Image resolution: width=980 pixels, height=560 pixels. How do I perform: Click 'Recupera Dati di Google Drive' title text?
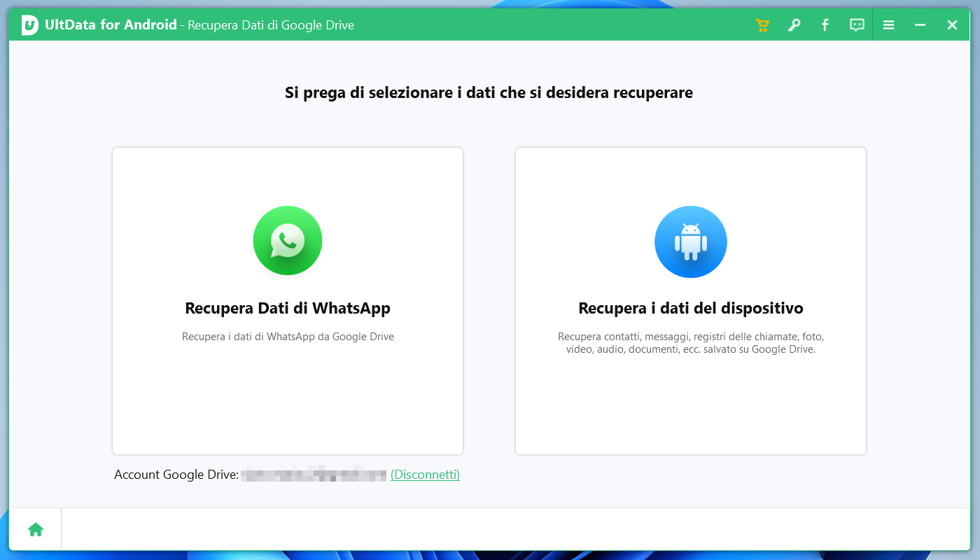point(271,25)
